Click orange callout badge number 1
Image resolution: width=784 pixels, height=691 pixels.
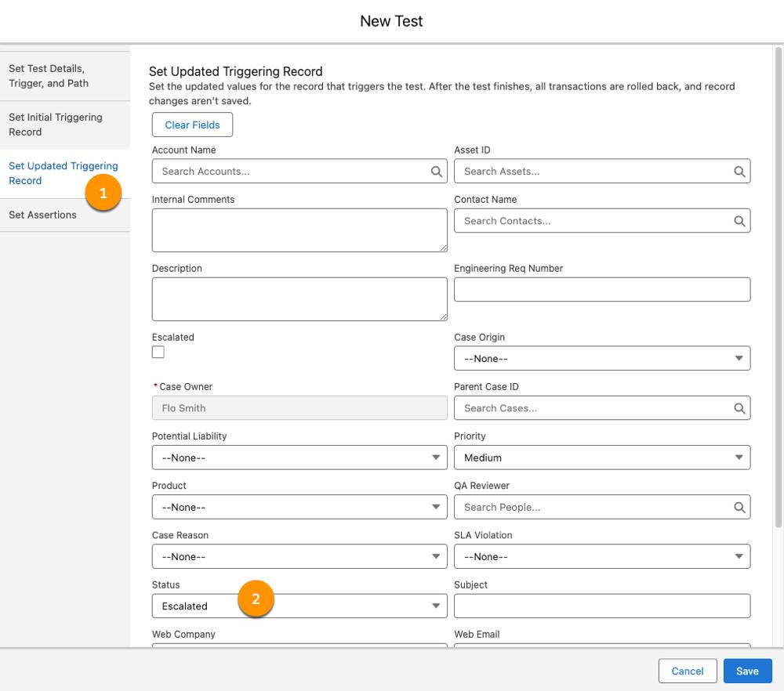click(x=103, y=193)
